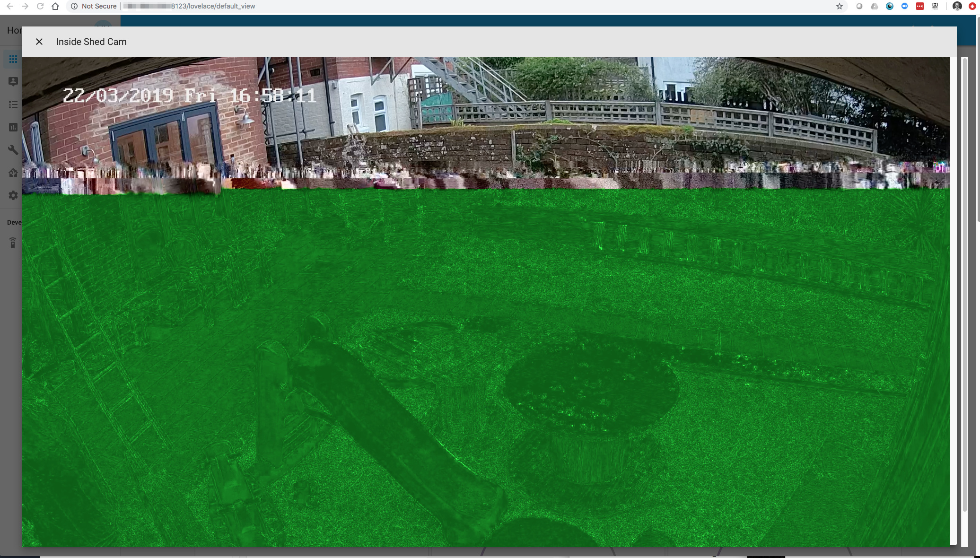Image resolution: width=980 pixels, height=558 pixels.
Task: Click the dialog's vertical scrollbar
Action: pos(964,284)
